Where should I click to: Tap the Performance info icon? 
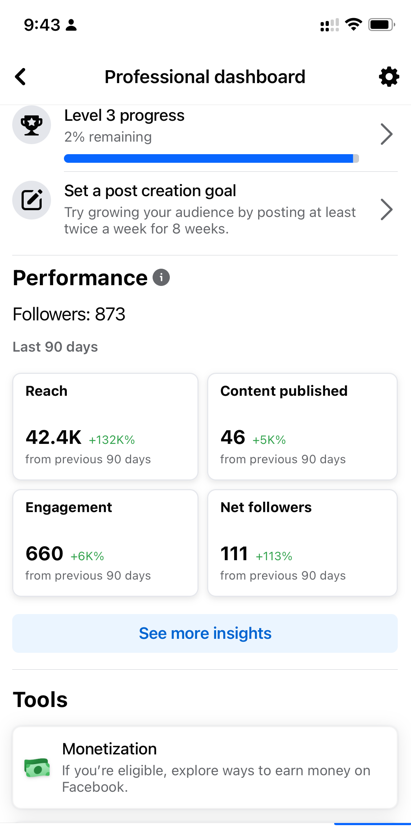tap(161, 277)
